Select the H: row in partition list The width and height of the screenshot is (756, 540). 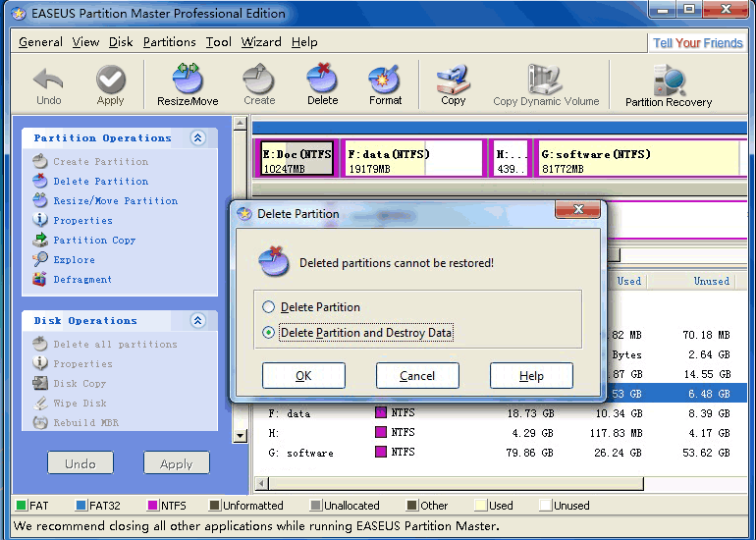pyautogui.click(x=500, y=432)
